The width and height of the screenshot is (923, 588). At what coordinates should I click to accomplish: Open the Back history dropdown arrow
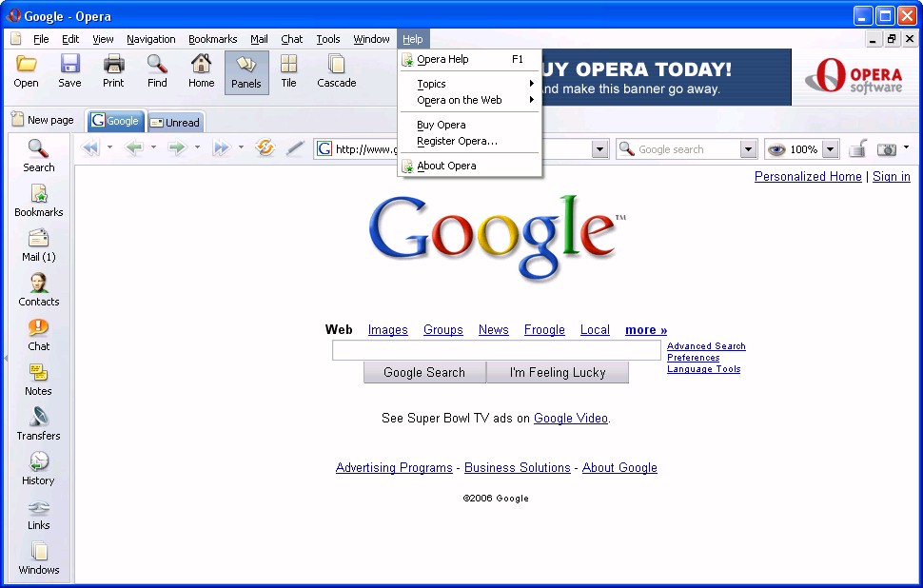[x=153, y=147]
